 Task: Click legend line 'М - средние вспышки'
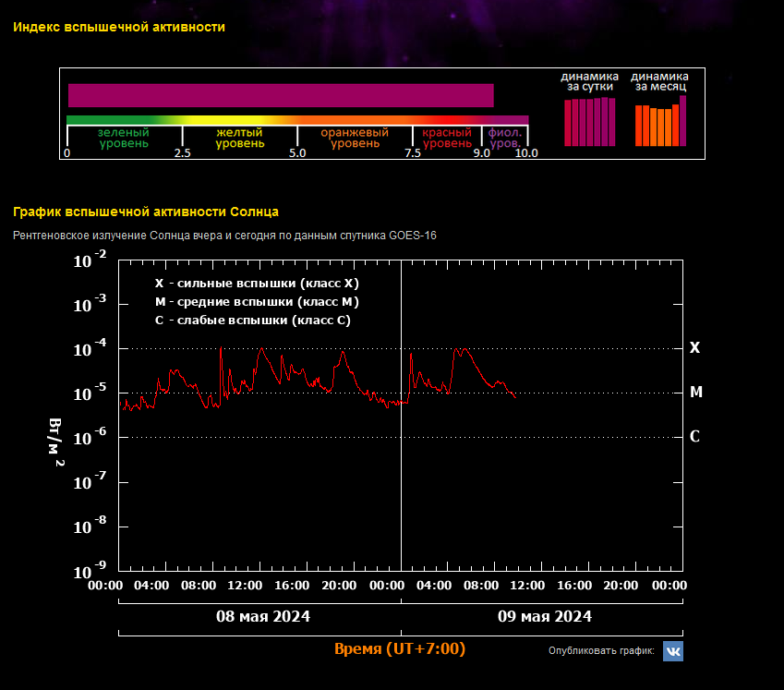click(257, 302)
